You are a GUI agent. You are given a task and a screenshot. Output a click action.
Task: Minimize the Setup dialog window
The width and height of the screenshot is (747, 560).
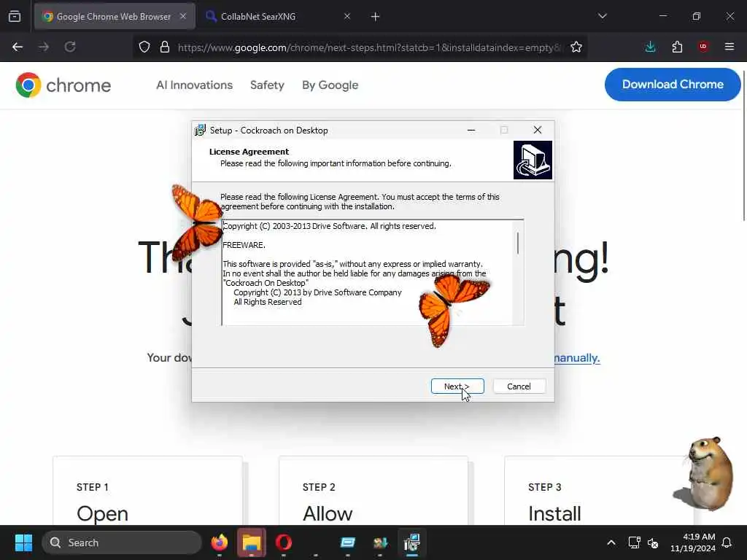[x=471, y=130]
